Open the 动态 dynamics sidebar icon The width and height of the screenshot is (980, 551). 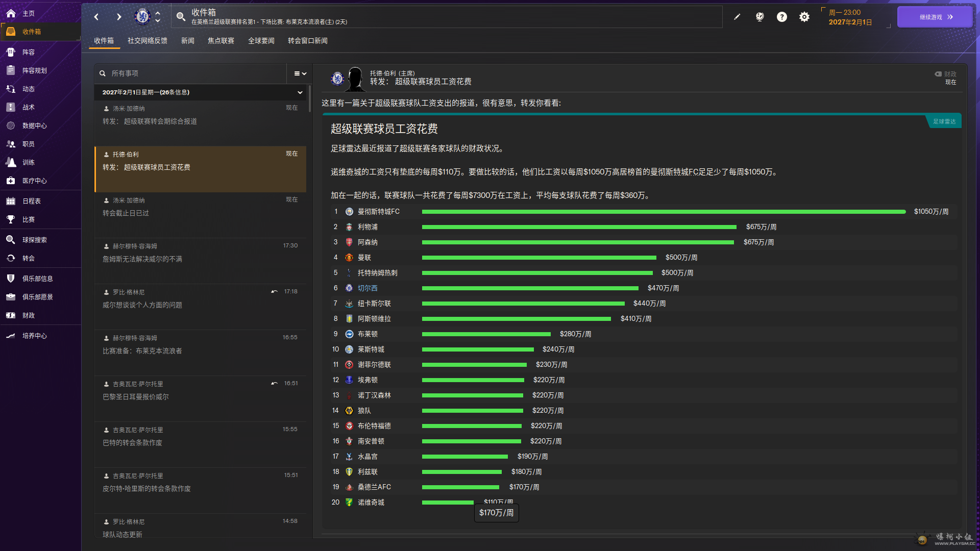coord(11,89)
